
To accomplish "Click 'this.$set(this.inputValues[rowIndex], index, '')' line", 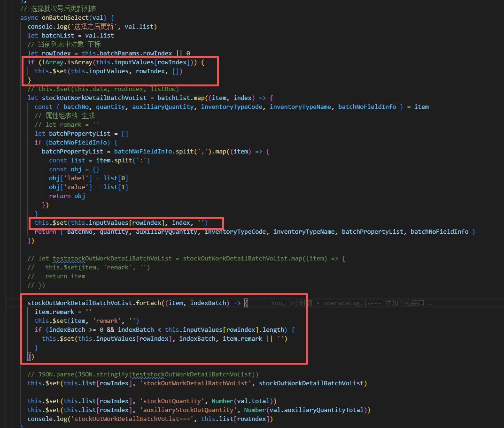I will [121, 223].
